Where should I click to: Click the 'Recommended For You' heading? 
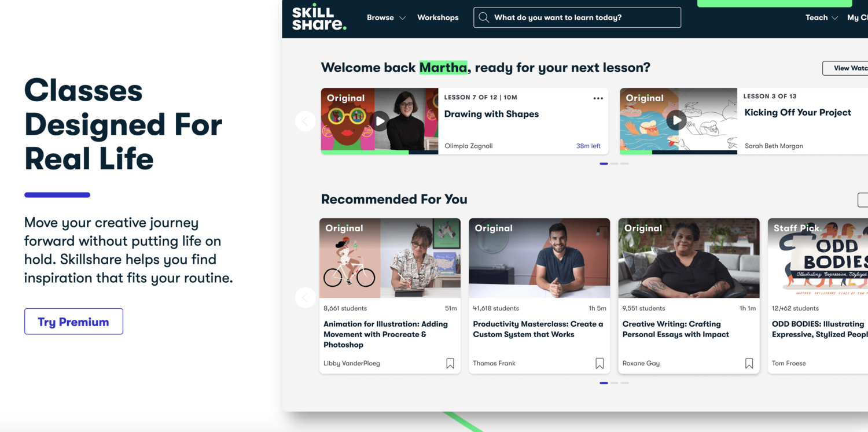click(x=394, y=199)
